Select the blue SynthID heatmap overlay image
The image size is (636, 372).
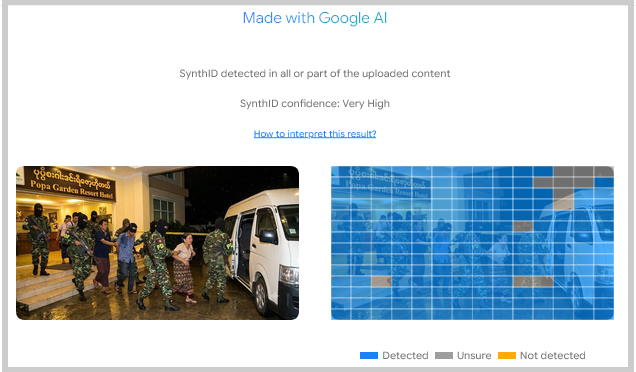tap(472, 243)
